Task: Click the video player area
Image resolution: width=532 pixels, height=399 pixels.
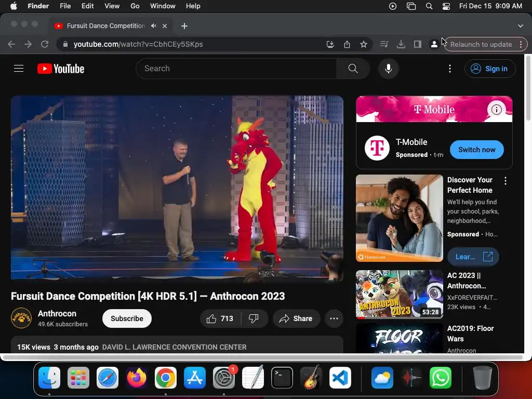Action: pyautogui.click(x=177, y=188)
